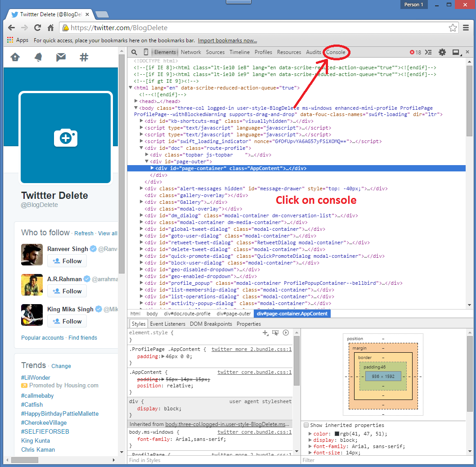Expand the topbar js-topbar div
The image size is (476, 467).
click(147, 155)
